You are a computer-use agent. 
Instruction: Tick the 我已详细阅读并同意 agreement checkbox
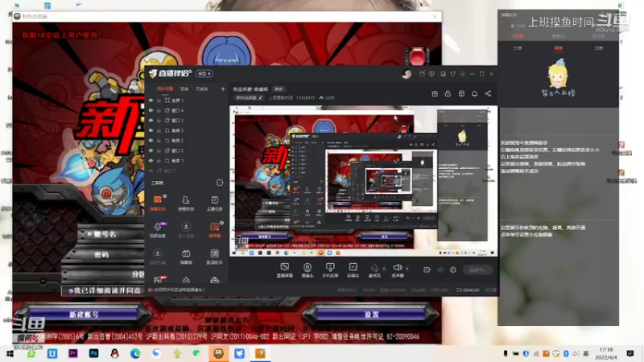click(x=71, y=291)
